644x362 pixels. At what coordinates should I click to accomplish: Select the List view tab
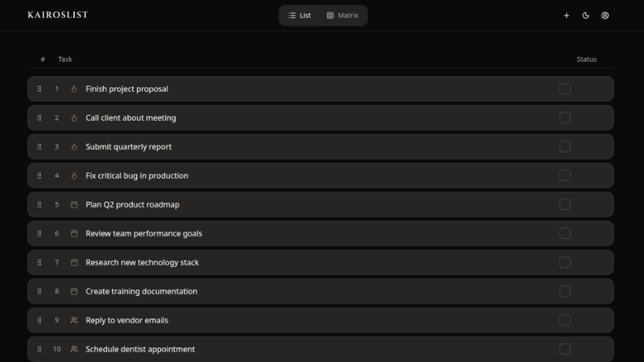click(x=299, y=15)
